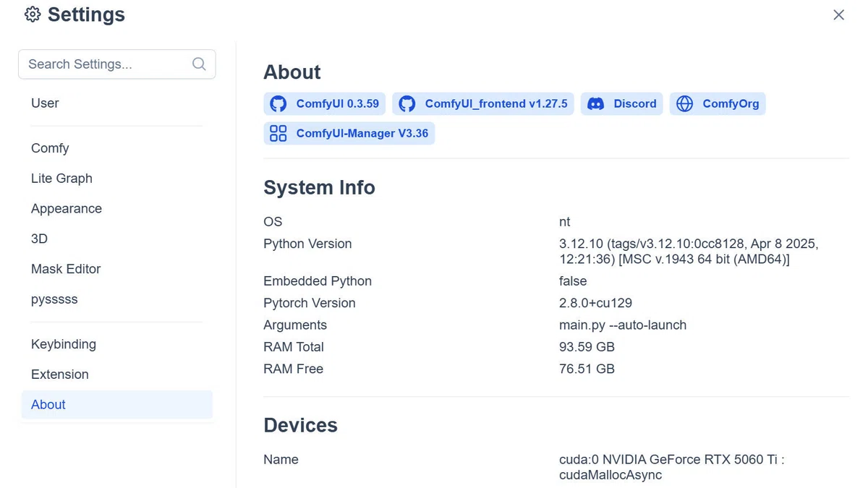The image size is (868, 488).
Task: Visit the ComfyOrg link
Action: click(718, 104)
